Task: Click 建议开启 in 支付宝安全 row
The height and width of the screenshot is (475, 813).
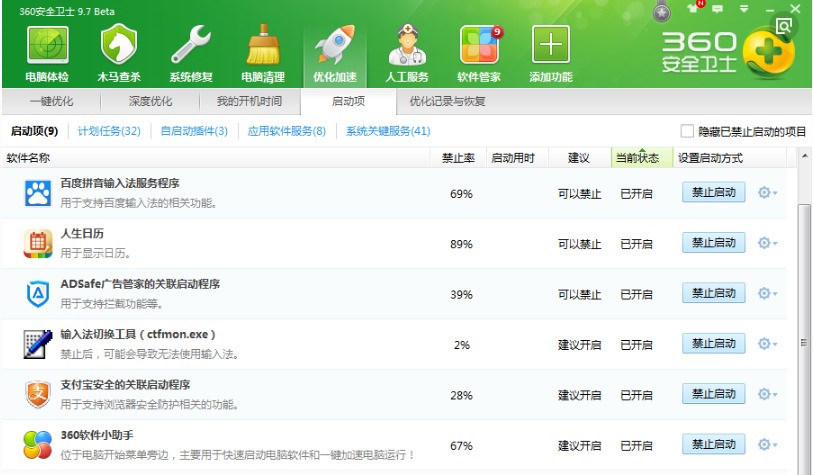Action: point(579,395)
